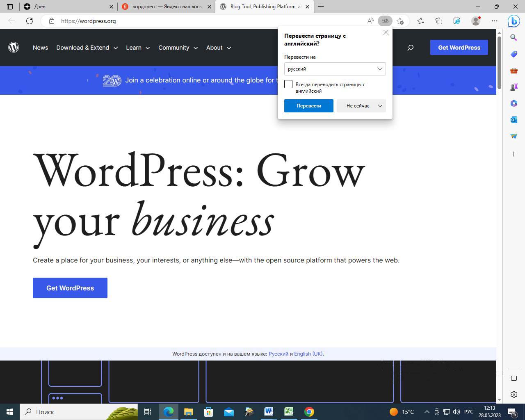Open Google Chrome from the taskbar
The height and width of the screenshot is (420, 525).
point(309,412)
